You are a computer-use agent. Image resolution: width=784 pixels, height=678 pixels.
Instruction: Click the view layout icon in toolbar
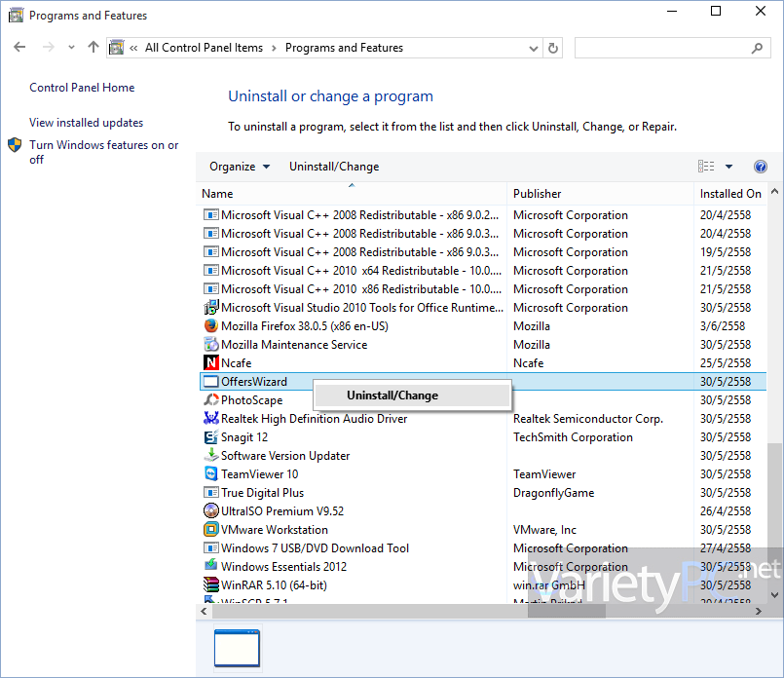tap(706, 167)
